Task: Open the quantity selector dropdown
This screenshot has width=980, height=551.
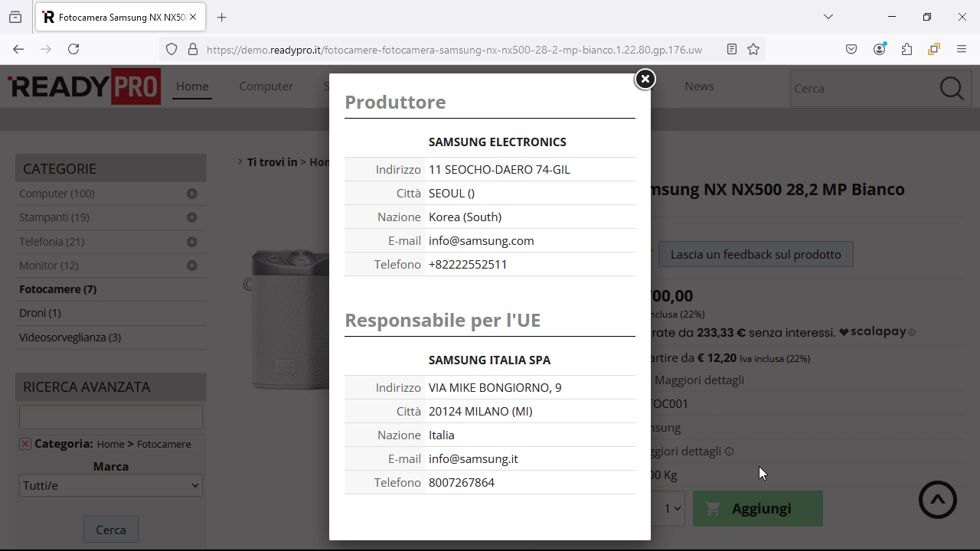Action: [672, 509]
